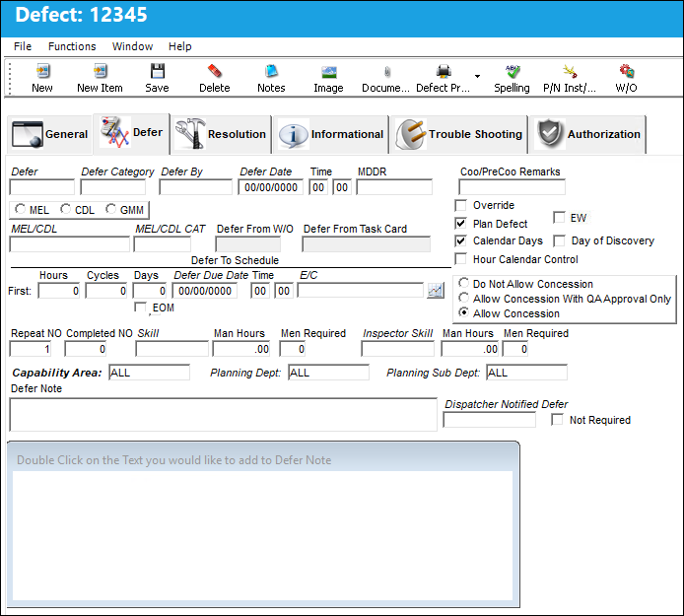Open the Document paperclip icon
Screen dimensions: 684x616
coord(387,72)
